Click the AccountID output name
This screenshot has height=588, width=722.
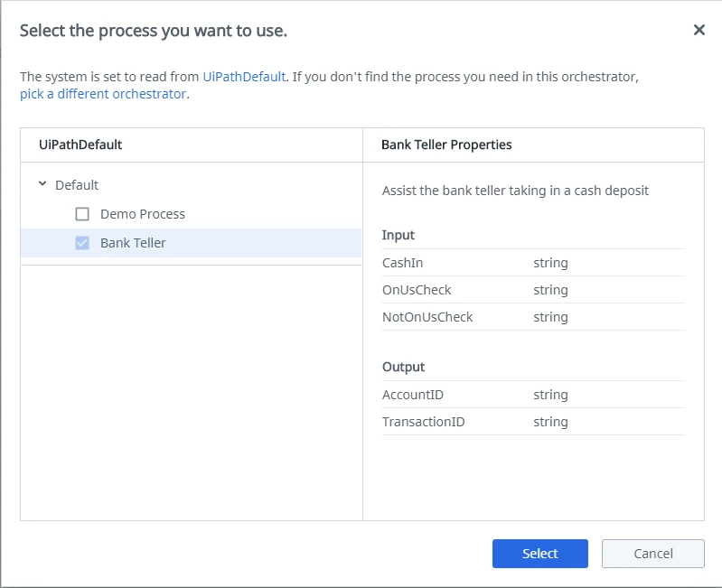coord(413,395)
